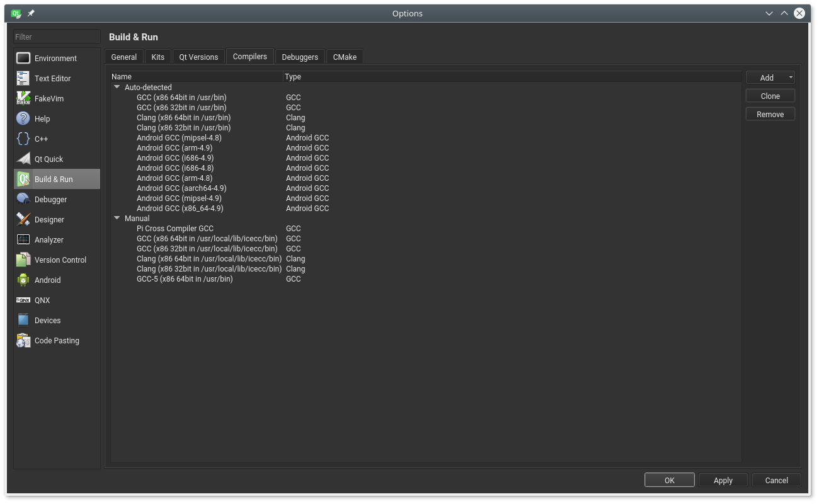This screenshot has width=819, height=504.
Task: Switch to the Kits tab
Action: 158,57
